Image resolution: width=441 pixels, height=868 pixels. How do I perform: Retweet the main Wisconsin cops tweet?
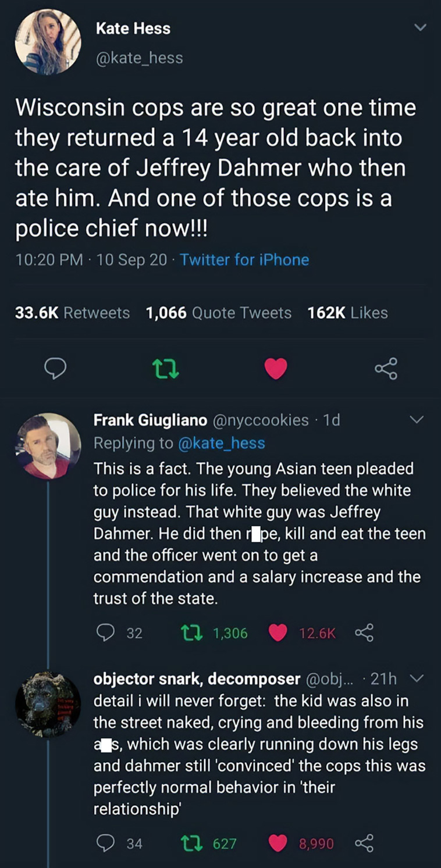[x=166, y=368]
